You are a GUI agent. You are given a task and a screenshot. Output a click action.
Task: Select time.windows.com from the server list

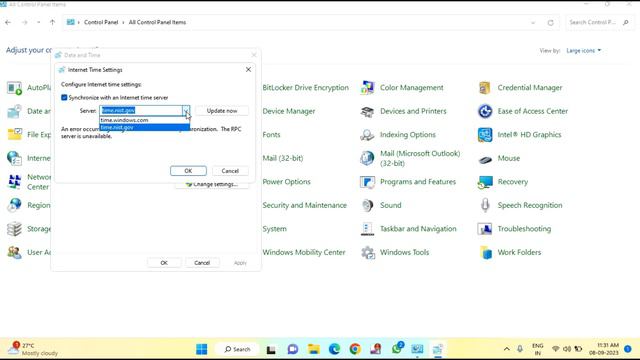[x=144, y=120]
